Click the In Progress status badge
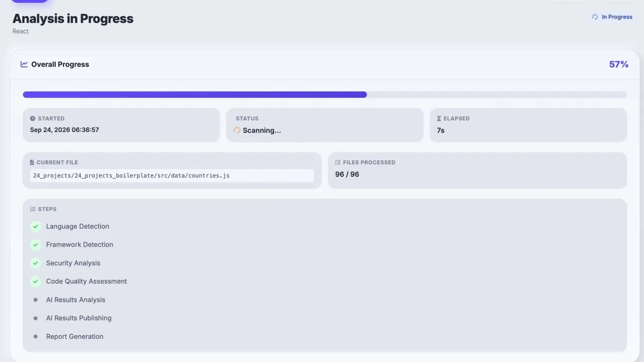Image resolution: width=644 pixels, height=362 pixels. pyautogui.click(x=612, y=17)
